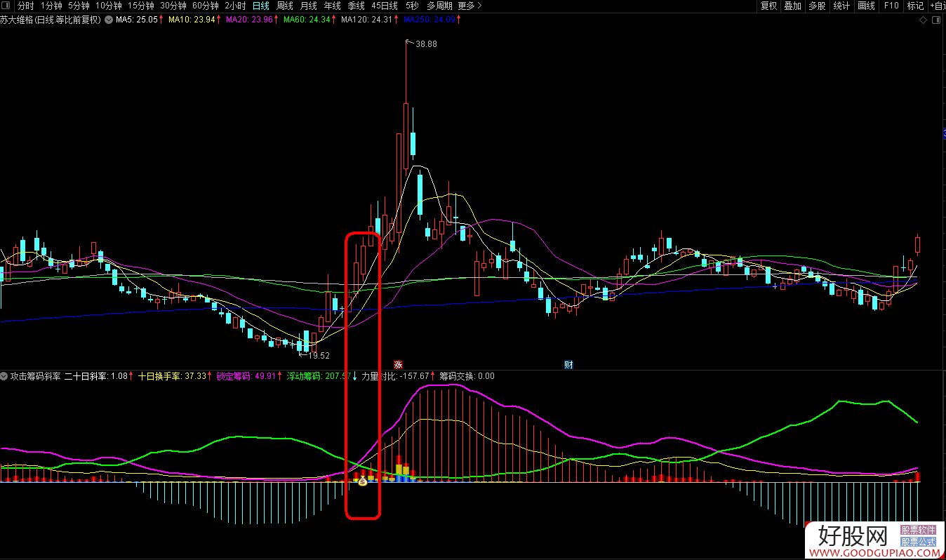Image resolution: width=946 pixels, height=560 pixels.
Task: Click the MA250 label
Action: pos(428,20)
